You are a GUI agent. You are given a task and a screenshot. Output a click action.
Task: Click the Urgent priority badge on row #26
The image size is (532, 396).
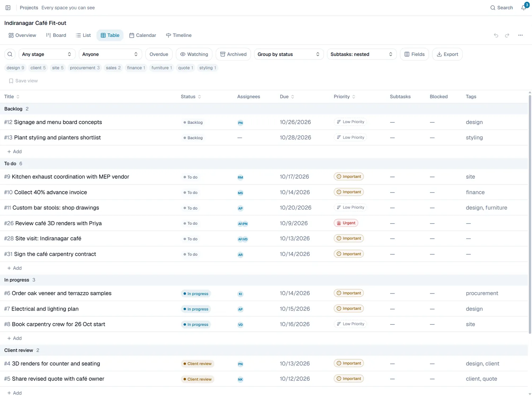(346, 223)
